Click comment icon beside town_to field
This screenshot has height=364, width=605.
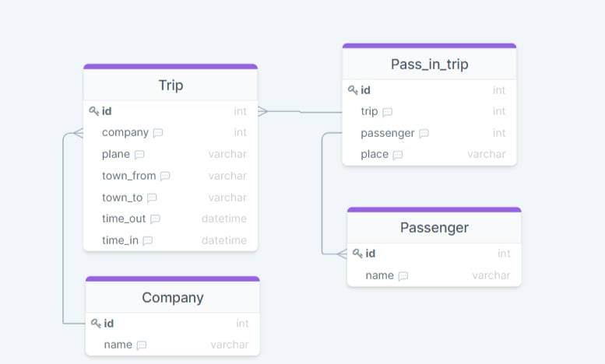point(152,198)
